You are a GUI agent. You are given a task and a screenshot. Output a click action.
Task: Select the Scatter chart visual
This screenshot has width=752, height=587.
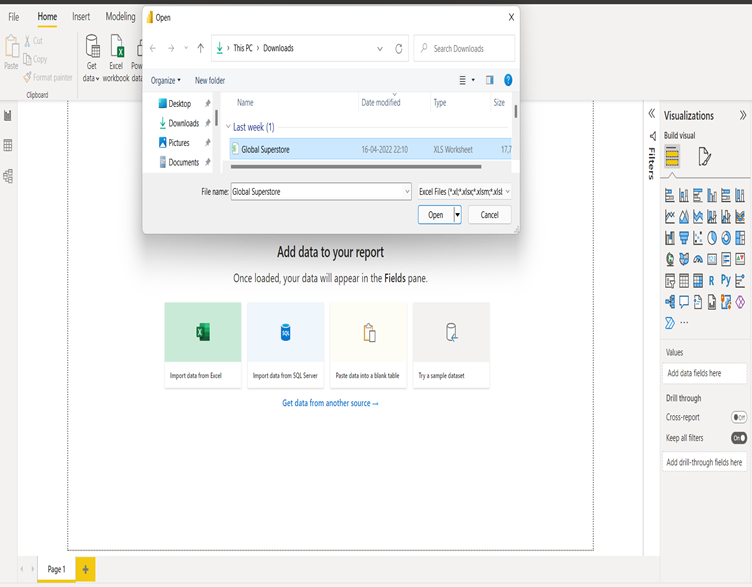(698, 238)
